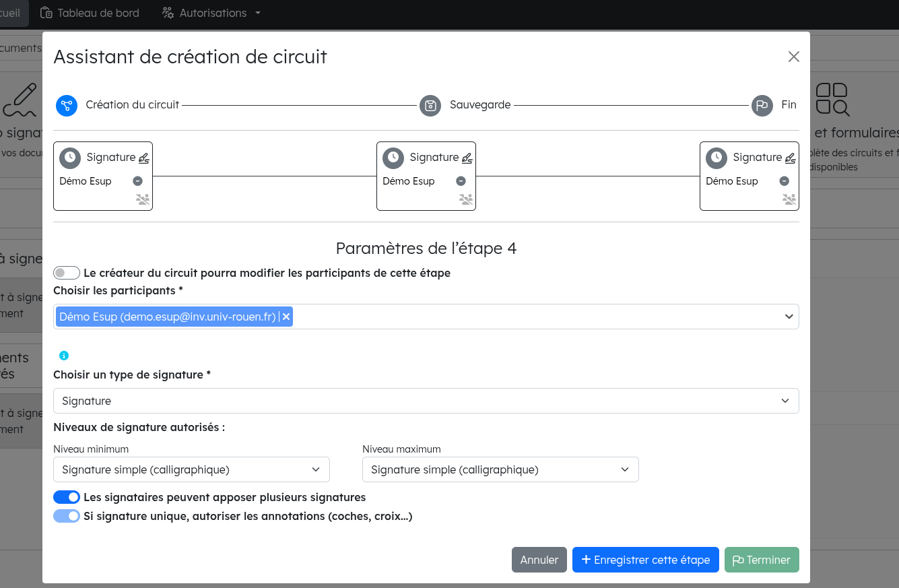Disable multiple signatures switch

coord(67,497)
